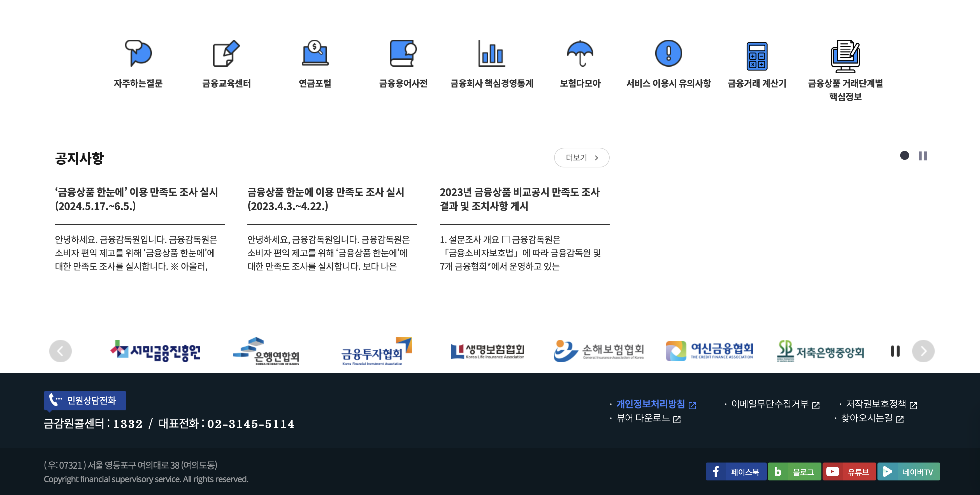980x495 pixels.
Task: Show previous partner logos arrow
Action: [61, 351]
